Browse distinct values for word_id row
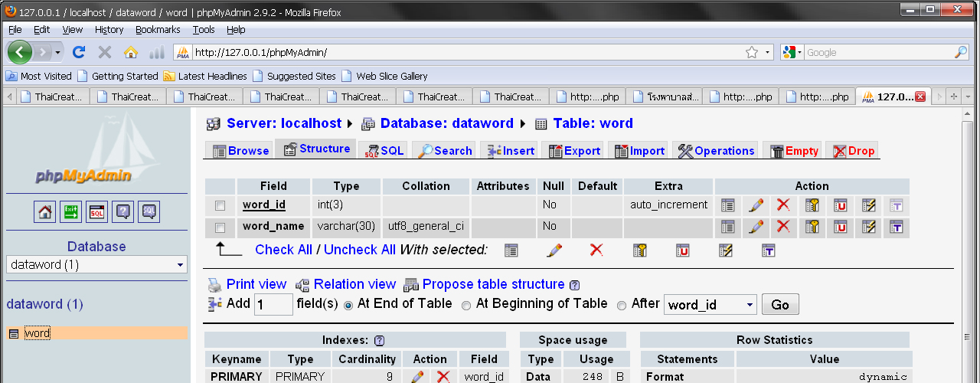 pyautogui.click(x=728, y=205)
